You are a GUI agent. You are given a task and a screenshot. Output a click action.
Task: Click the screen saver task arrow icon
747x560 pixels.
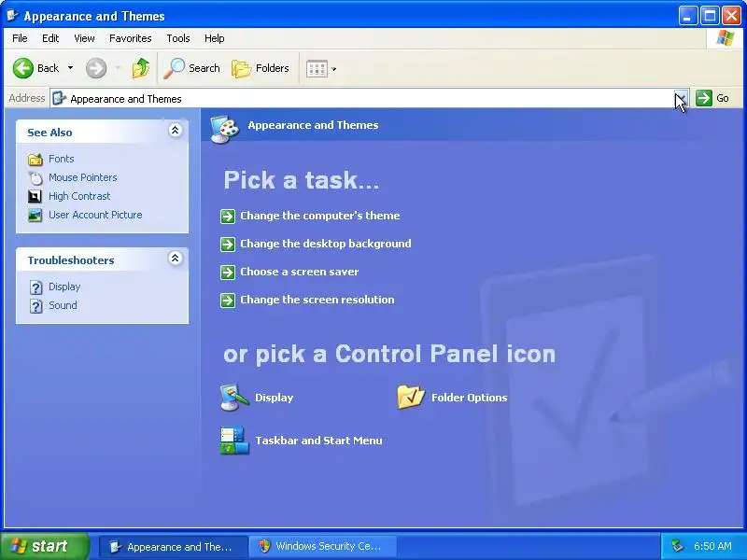coord(228,273)
